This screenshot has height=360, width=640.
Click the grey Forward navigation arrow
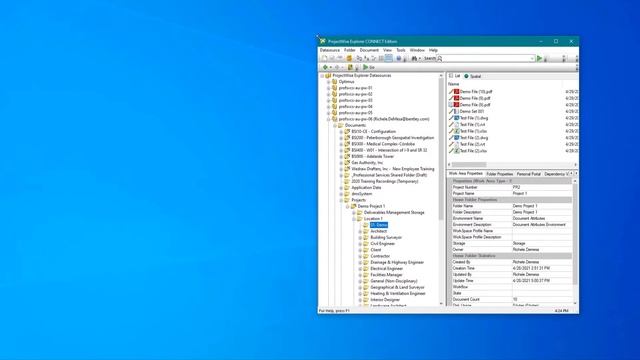coord(337,67)
